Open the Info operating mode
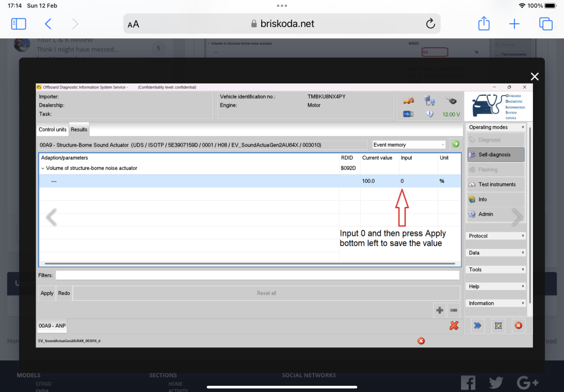The image size is (564, 392). pyautogui.click(x=496, y=199)
